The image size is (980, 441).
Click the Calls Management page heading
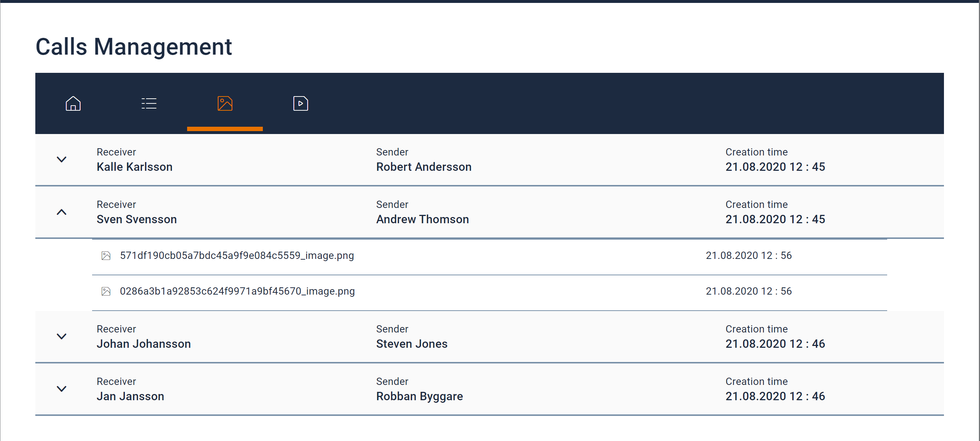(x=134, y=47)
